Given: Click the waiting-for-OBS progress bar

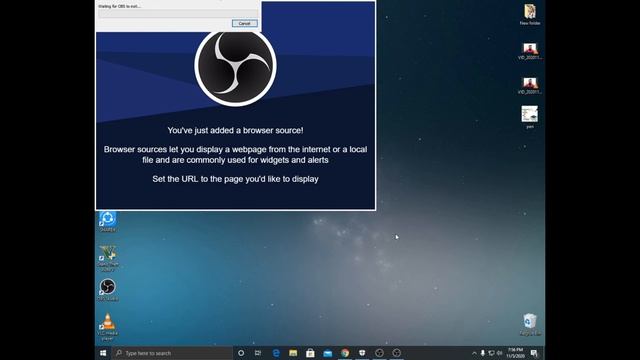Looking at the screenshot, I should (x=178, y=14).
